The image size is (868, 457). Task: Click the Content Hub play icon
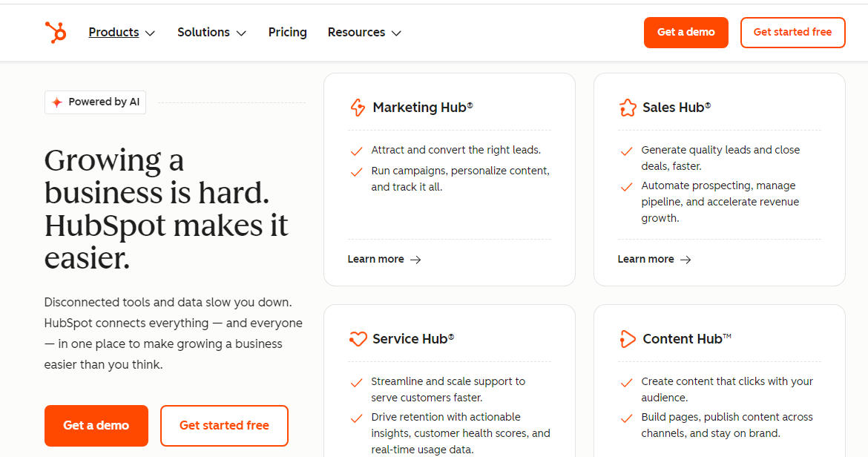click(628, 339)
